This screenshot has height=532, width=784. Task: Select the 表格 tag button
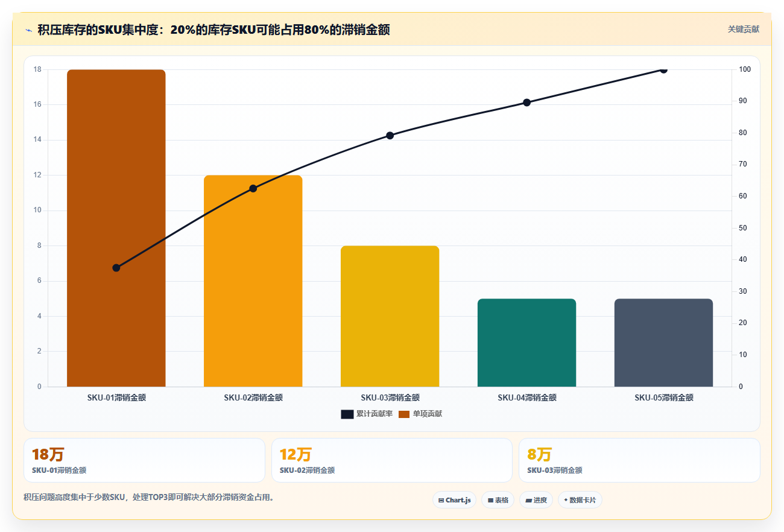coord(498,500)
